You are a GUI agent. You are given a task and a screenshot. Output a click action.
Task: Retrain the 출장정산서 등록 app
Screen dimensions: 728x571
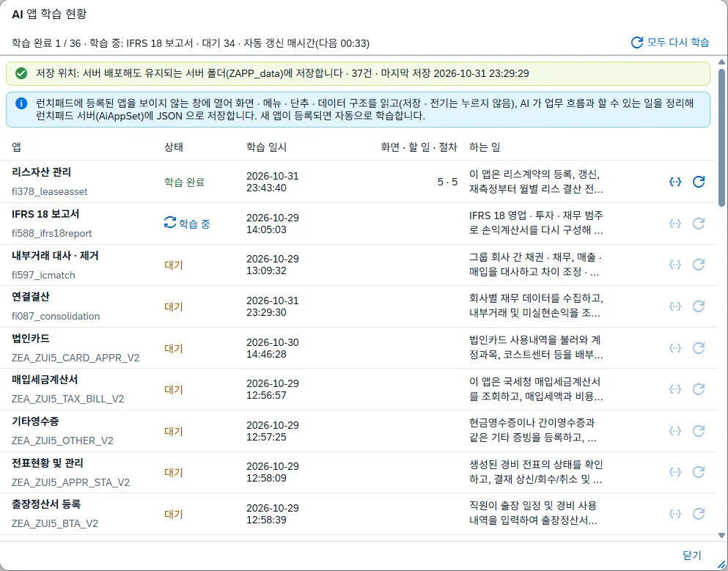click(699, 513)
